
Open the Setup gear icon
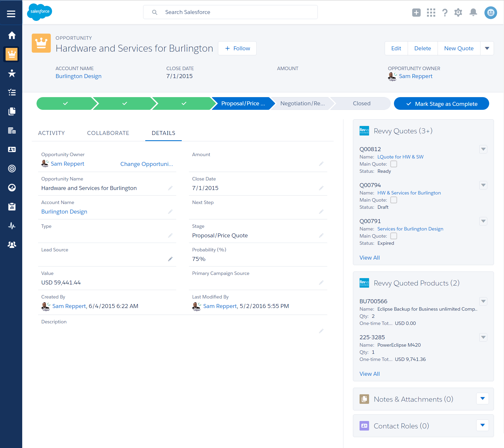(x=458, y=12)
